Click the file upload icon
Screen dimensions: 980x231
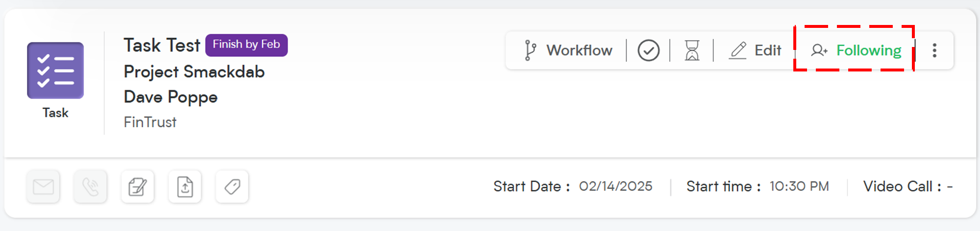(x=185, y=186)
